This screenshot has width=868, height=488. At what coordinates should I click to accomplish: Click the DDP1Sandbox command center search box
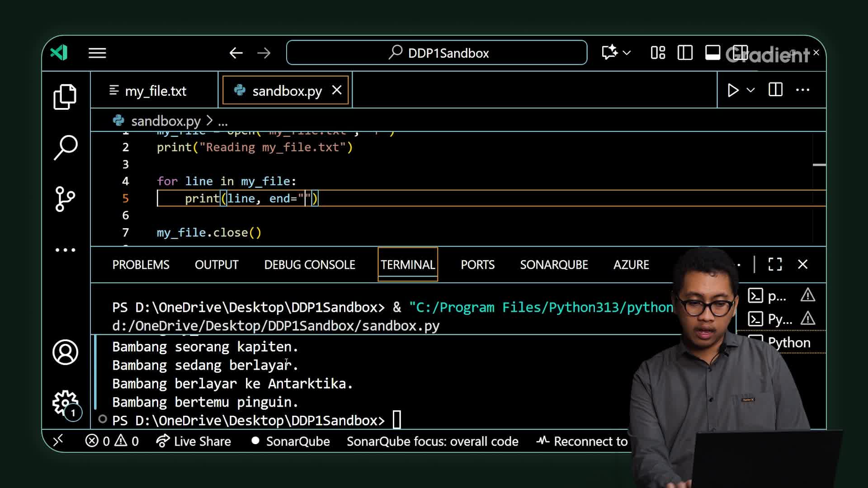pyautogui.click(x=437, y=53)
